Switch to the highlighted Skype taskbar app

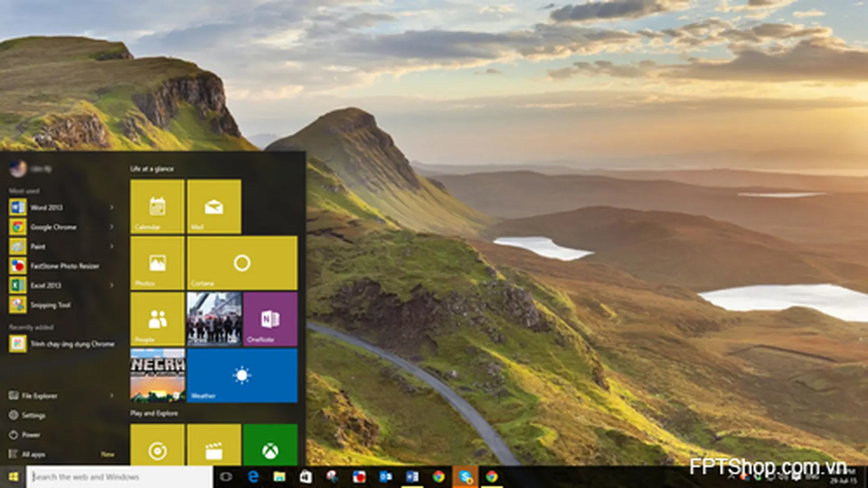[x=466, y=477]
